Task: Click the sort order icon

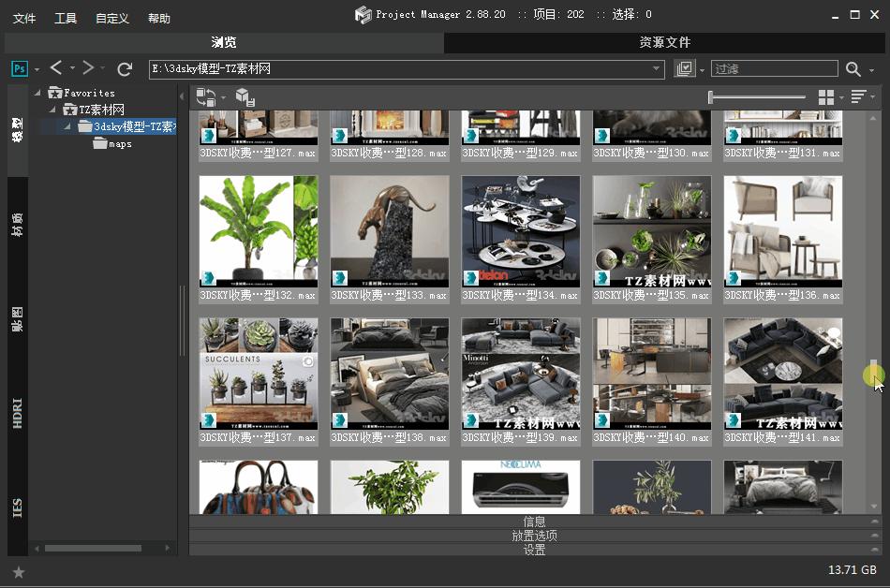Action: (x=860, y=96)
